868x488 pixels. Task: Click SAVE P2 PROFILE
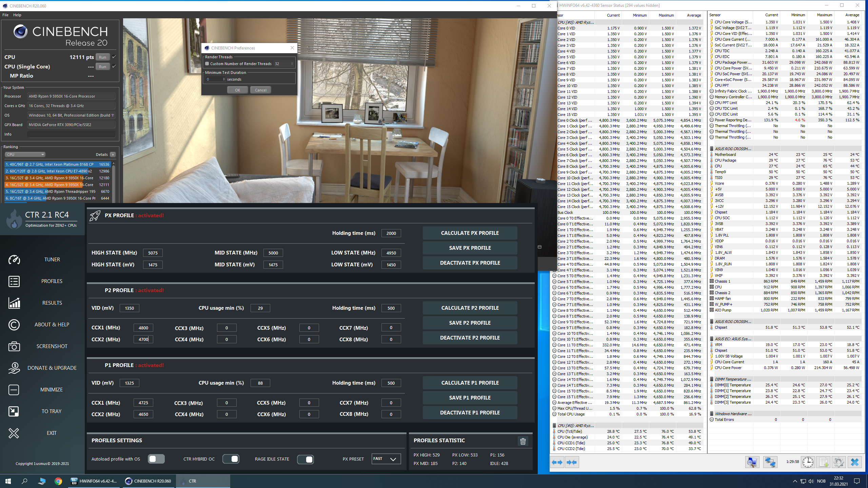pos(470,323)
